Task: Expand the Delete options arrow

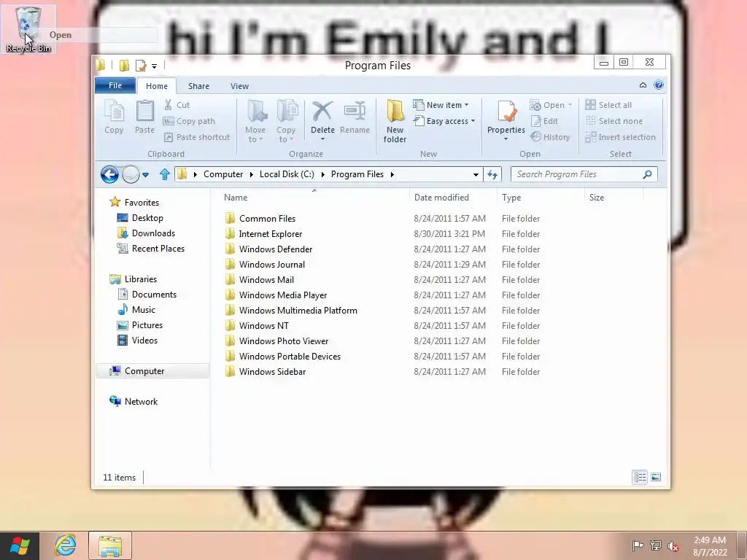Action: click(x=322, y=139)
